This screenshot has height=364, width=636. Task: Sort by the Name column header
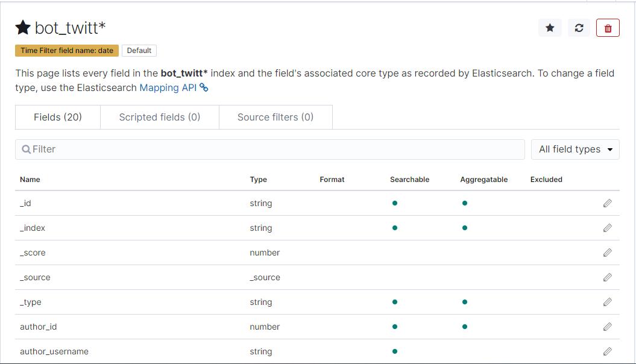(30, 180)
